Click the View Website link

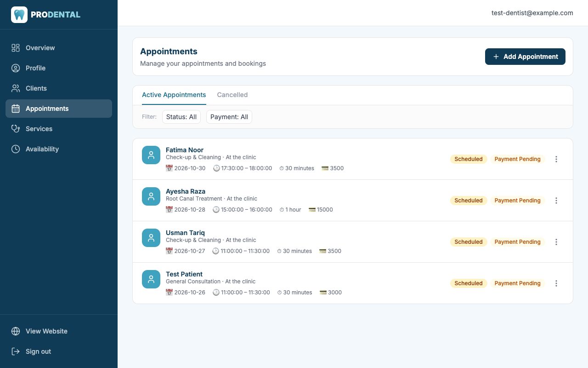[59, 331]
